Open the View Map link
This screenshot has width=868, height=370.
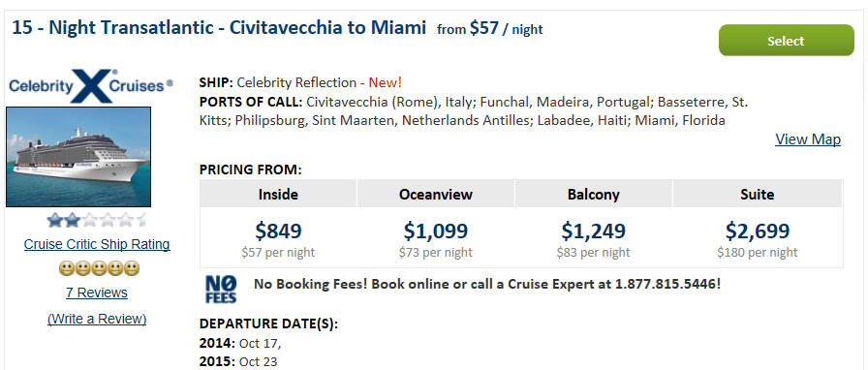tap(808, 139)
